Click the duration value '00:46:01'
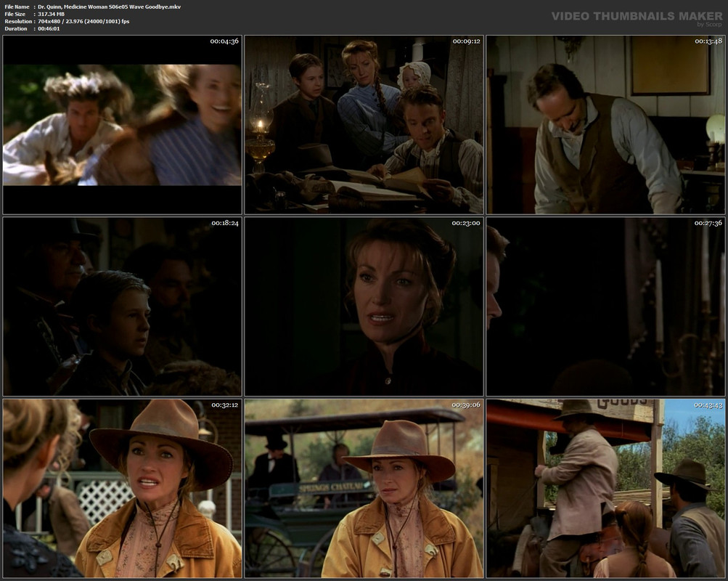The image size is (728, 581). tap(49, 29)
